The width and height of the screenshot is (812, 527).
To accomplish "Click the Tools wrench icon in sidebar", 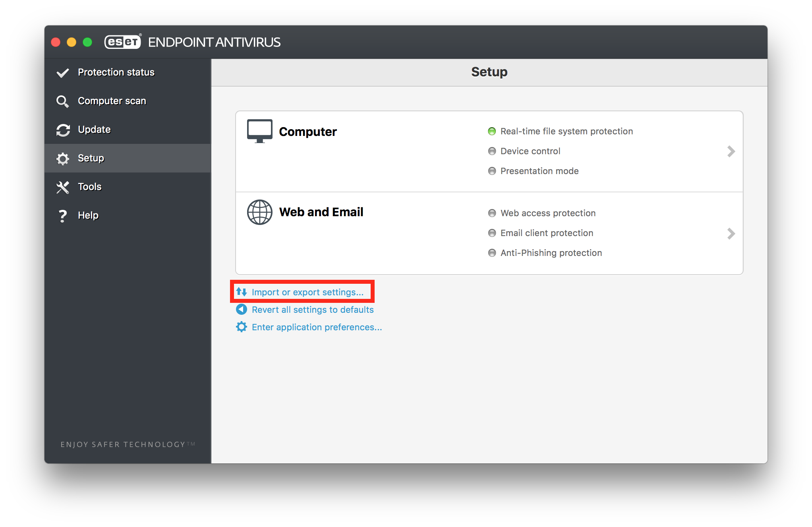I will [x=63, y=187].
